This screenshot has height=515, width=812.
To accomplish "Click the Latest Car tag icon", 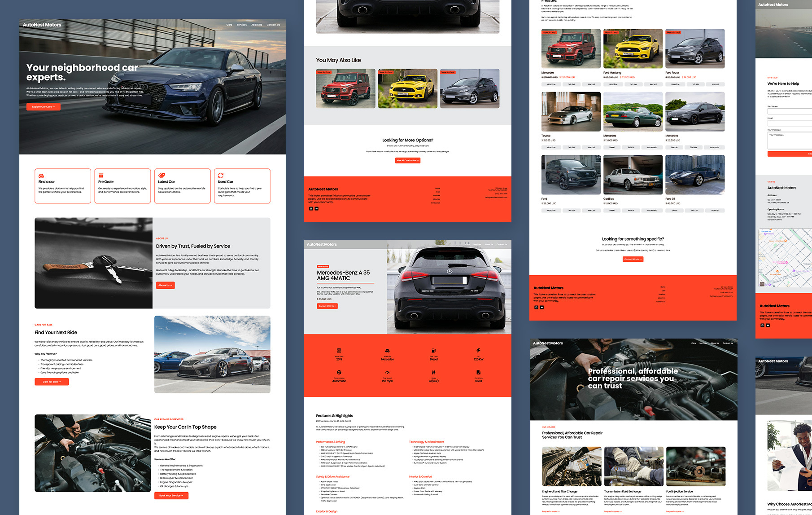I will [162, 176].
